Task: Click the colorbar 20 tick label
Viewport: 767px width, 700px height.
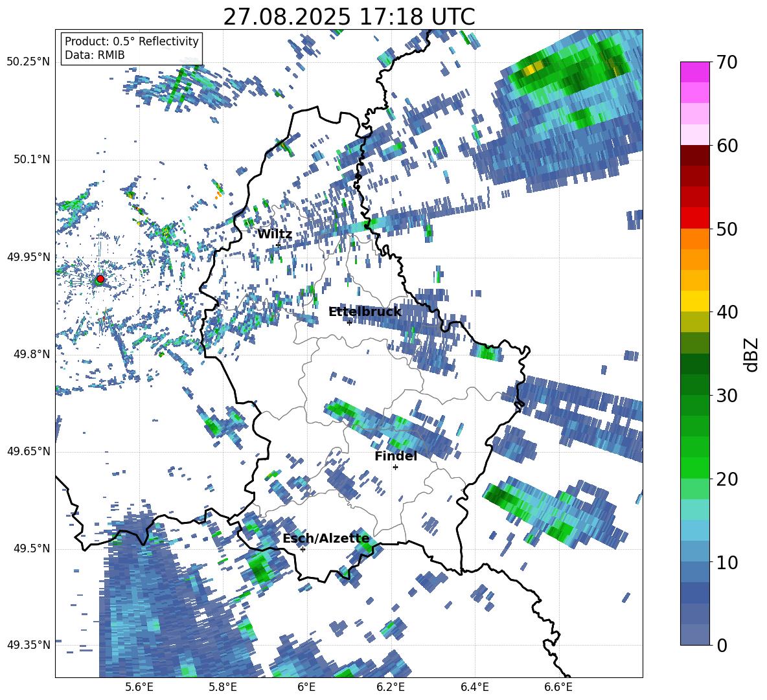Action: click(727, 479)
